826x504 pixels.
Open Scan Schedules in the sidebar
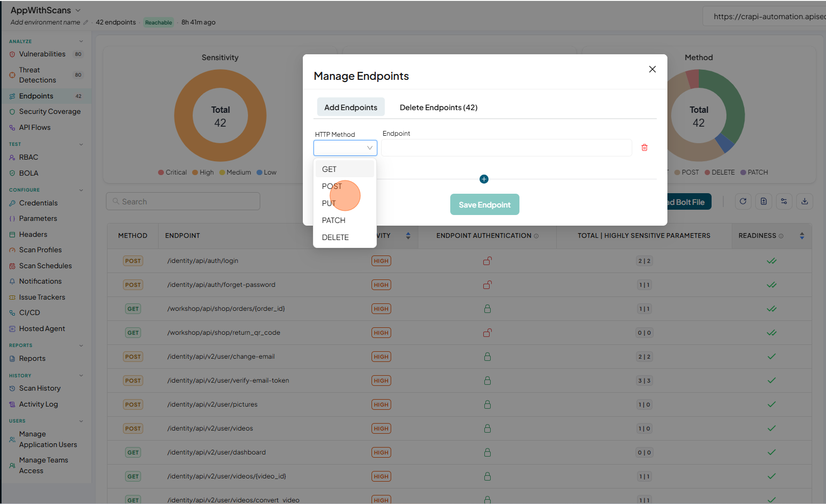(45, 266)
